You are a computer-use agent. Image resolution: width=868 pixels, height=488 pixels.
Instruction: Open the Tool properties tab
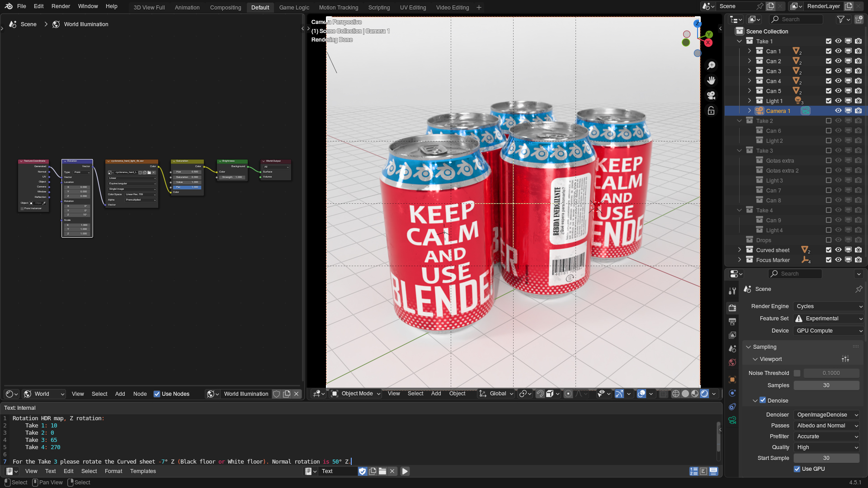click(x=732, y=290)
